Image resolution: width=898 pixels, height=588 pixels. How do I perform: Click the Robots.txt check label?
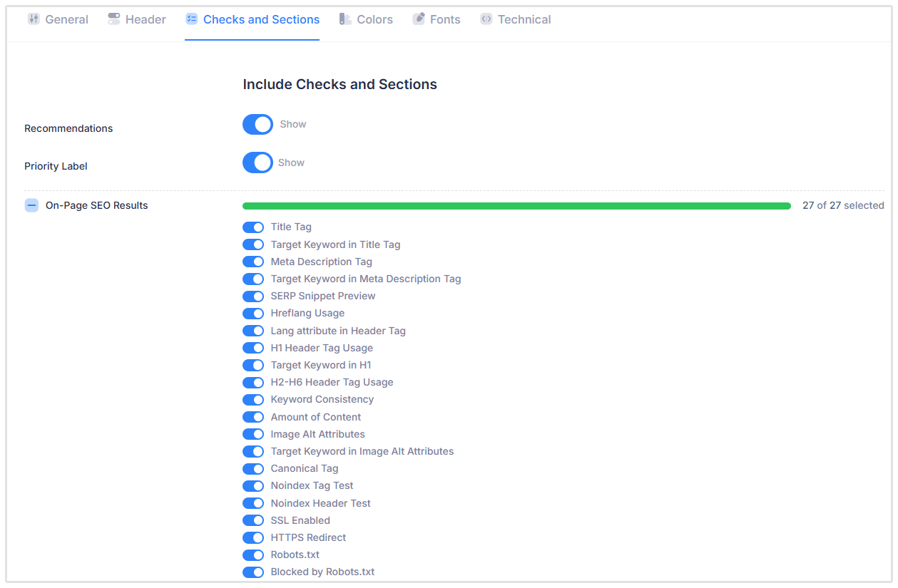[x=295, y=555]
